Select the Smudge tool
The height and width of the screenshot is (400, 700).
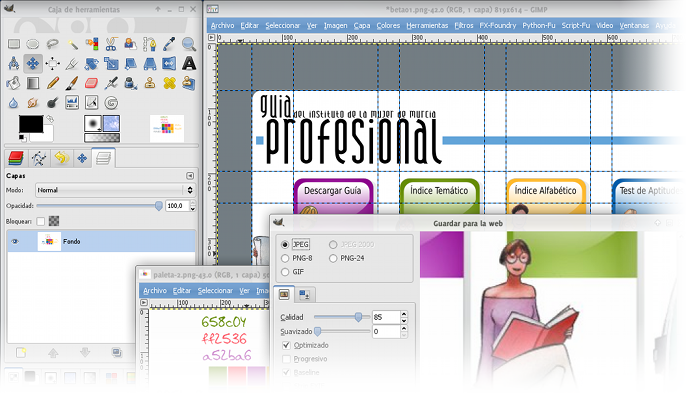pos(33,103)
